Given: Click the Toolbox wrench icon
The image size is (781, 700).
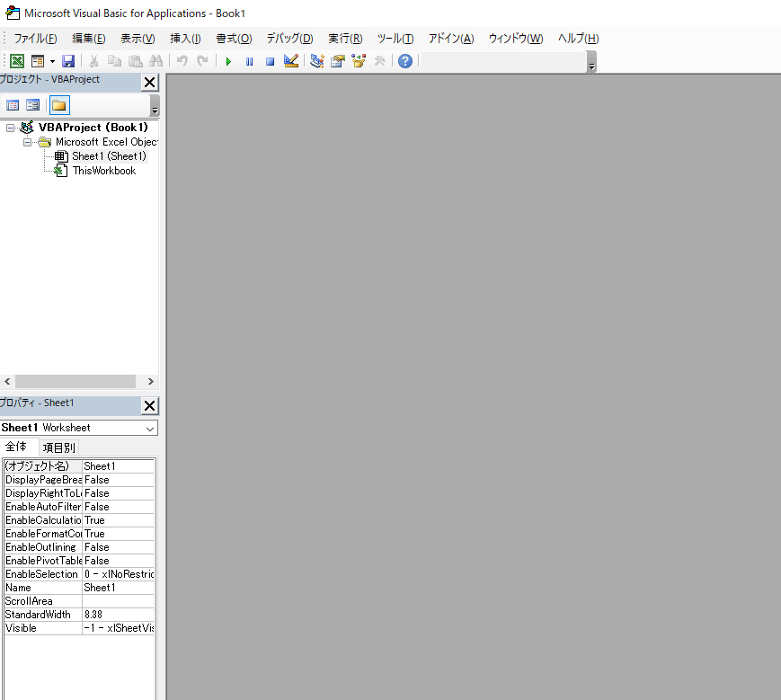Looking at the screenshot, I should pyautogui.click(x=379, y=61).
